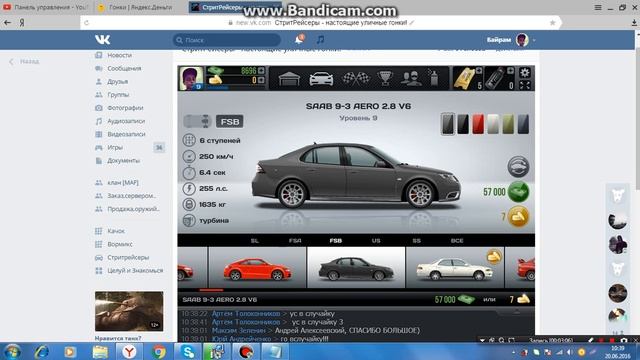Screen dimensions: 640x360
Task: Add gold with plus next to 0
Action: coord(261,80)
